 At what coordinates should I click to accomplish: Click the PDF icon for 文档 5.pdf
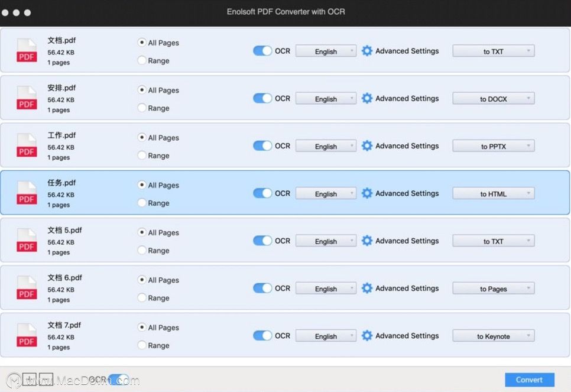click(x=27, y=240)
